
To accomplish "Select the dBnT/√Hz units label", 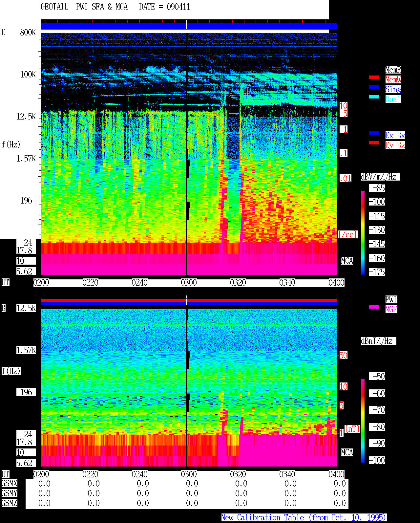I will [378, 341].
